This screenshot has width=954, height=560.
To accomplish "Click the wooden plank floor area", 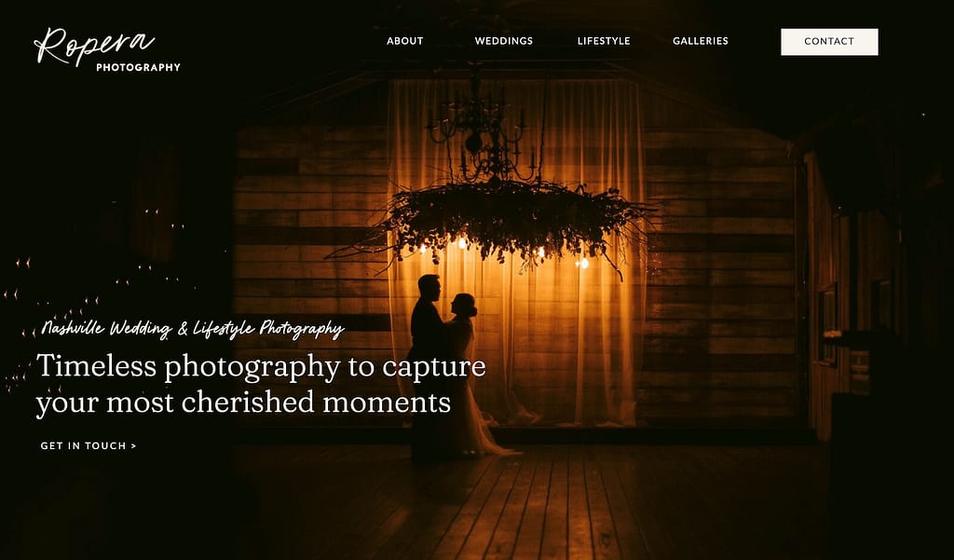I will point(524,499).
